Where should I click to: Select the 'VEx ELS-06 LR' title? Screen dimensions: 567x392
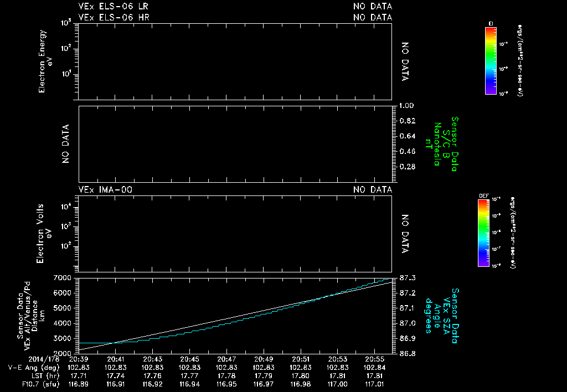113,7
